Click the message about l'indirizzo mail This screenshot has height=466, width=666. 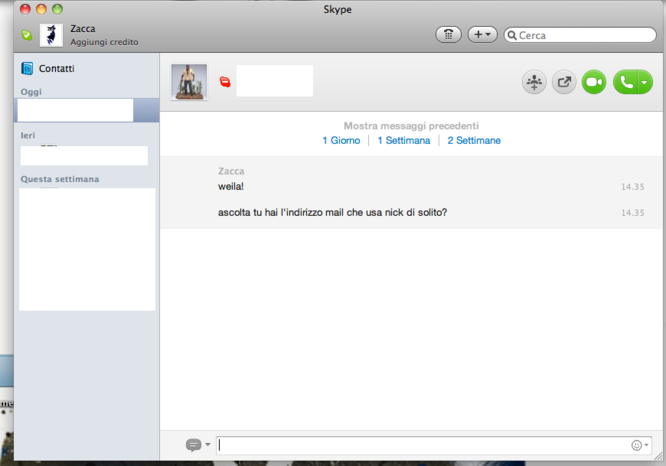click(332, 212)
